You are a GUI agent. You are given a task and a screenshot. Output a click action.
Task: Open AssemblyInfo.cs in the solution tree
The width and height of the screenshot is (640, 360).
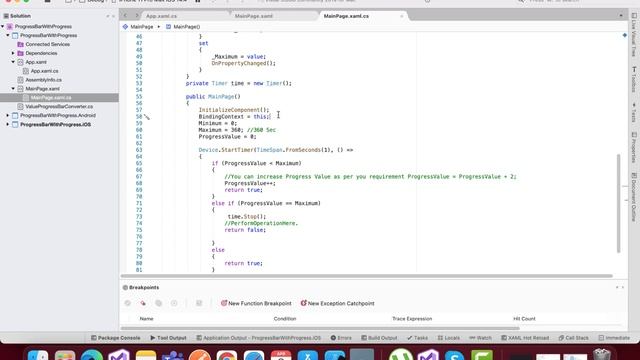43,80
